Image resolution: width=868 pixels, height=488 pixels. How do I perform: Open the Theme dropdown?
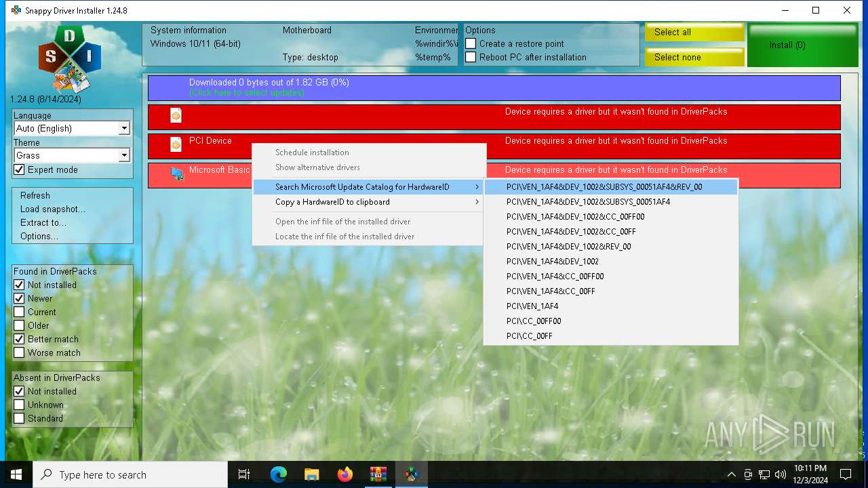pyautogui.click(x=72, y=155)
